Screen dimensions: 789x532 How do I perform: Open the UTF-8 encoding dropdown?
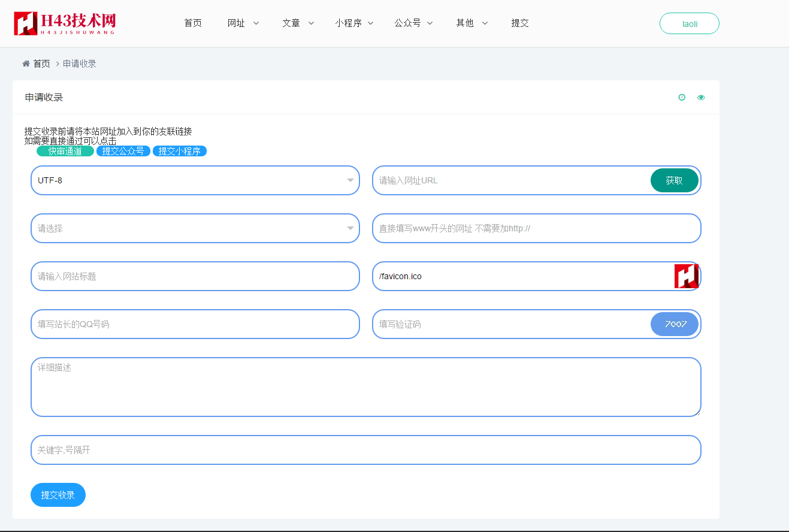click(195, 180)
